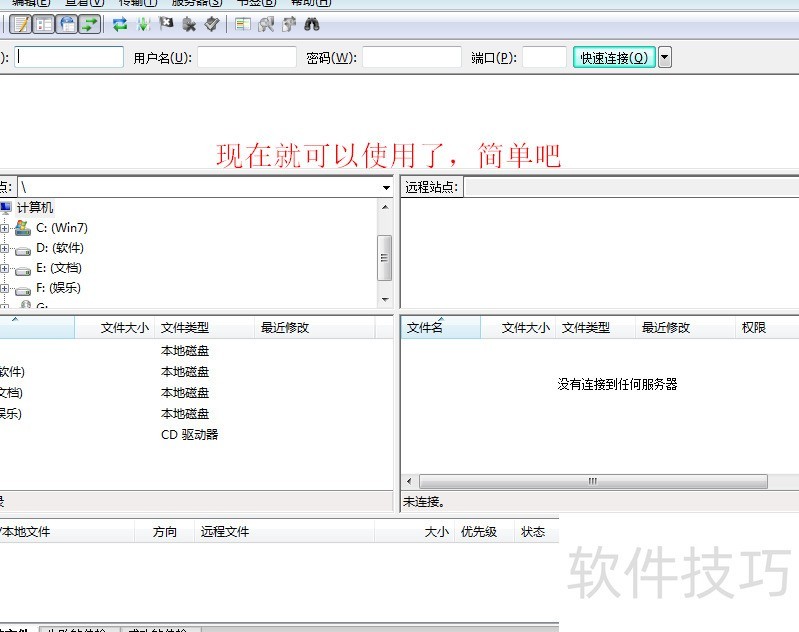This screenshot has height=632, width=799.
Task: Toggle the transfer queue display icon
Action: pyautogui.click(x=91, y=25)
